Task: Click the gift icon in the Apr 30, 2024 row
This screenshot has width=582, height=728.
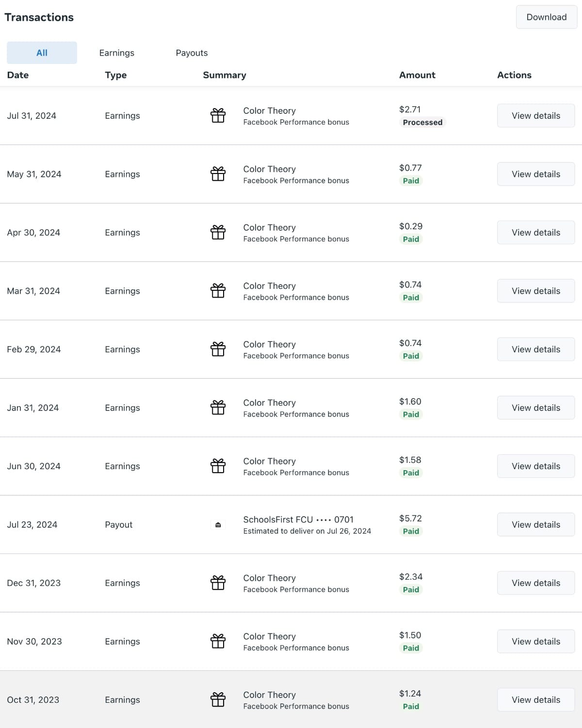Action: [218, 232]
